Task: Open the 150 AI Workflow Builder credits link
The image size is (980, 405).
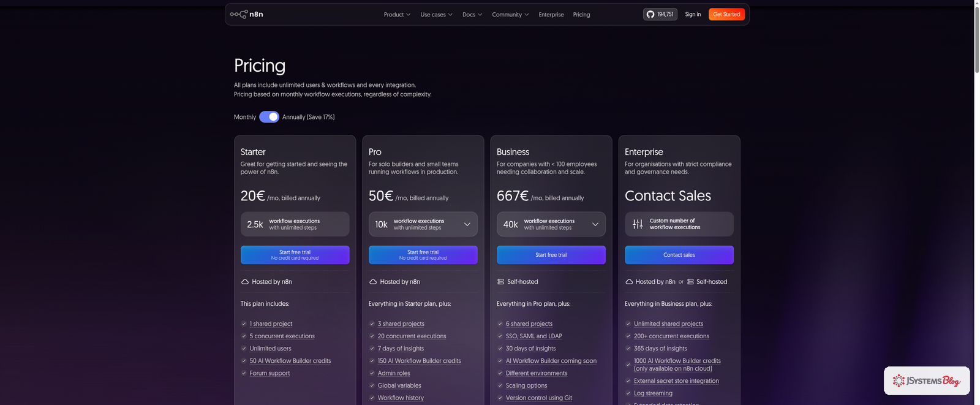Action: pos(419,361)
